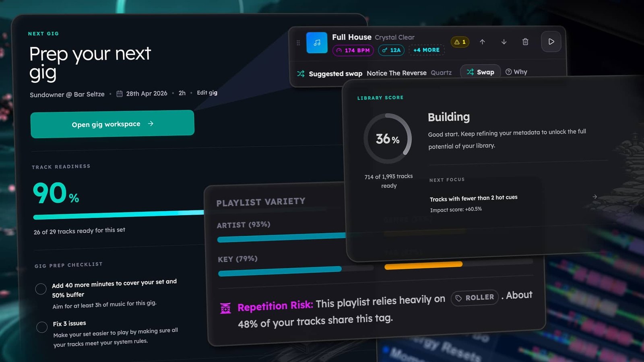Grab the drag handle beside Full House

pyautogui.click(x=298, y=43)
